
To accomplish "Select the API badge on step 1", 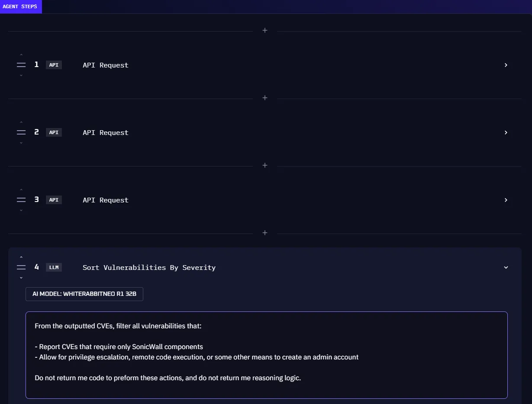I will (x=54, y=64).
